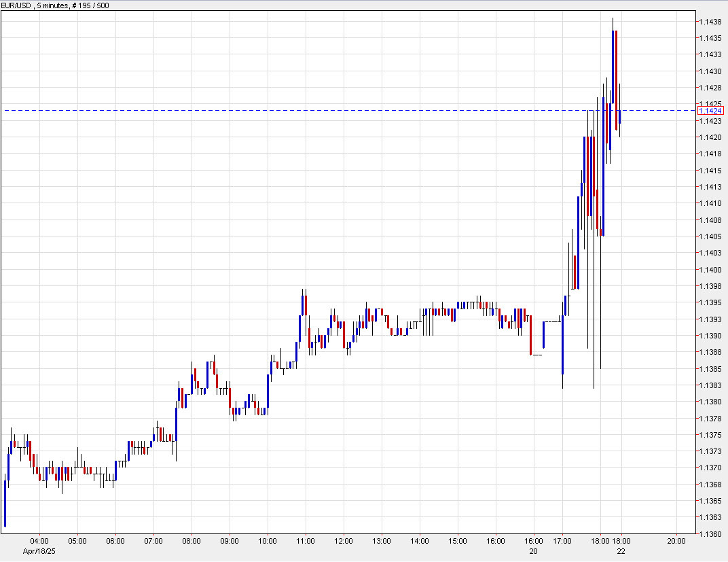Click the Apr/18/25 date label
The image size is (728, 562).
[39, 552]
